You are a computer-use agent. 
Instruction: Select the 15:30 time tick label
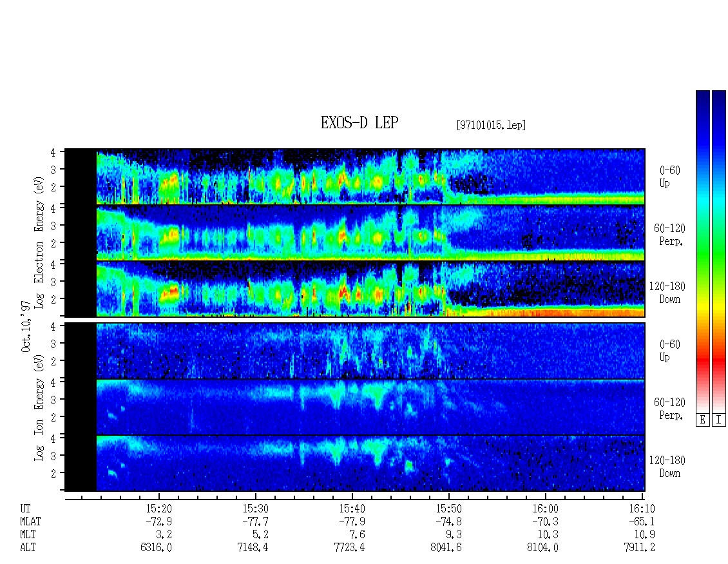click(x=255, y=509)
